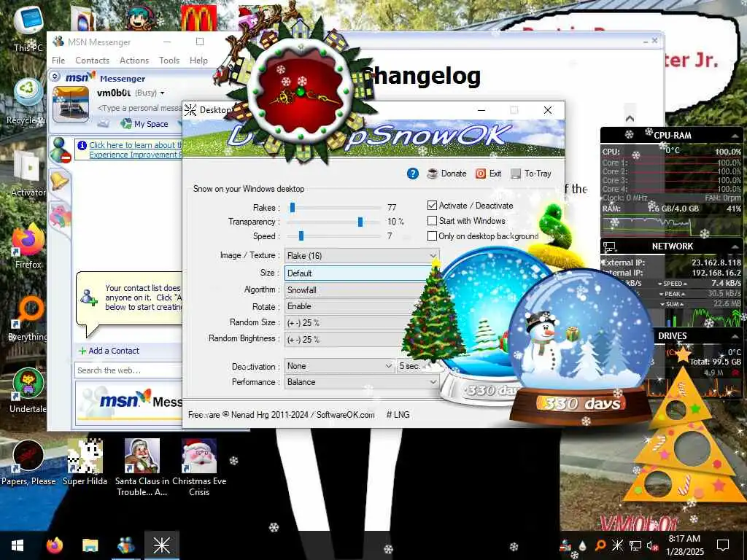Open the Papers, Please desktop shortcut
Viewport: 747px width, 560px height.
click(28, 462)
